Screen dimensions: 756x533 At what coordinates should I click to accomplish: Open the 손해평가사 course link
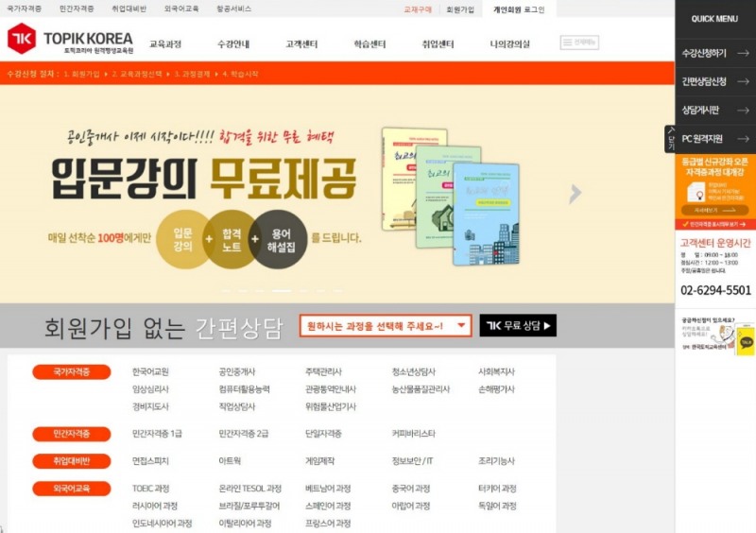pyautogui.click(x=497, y=389)
